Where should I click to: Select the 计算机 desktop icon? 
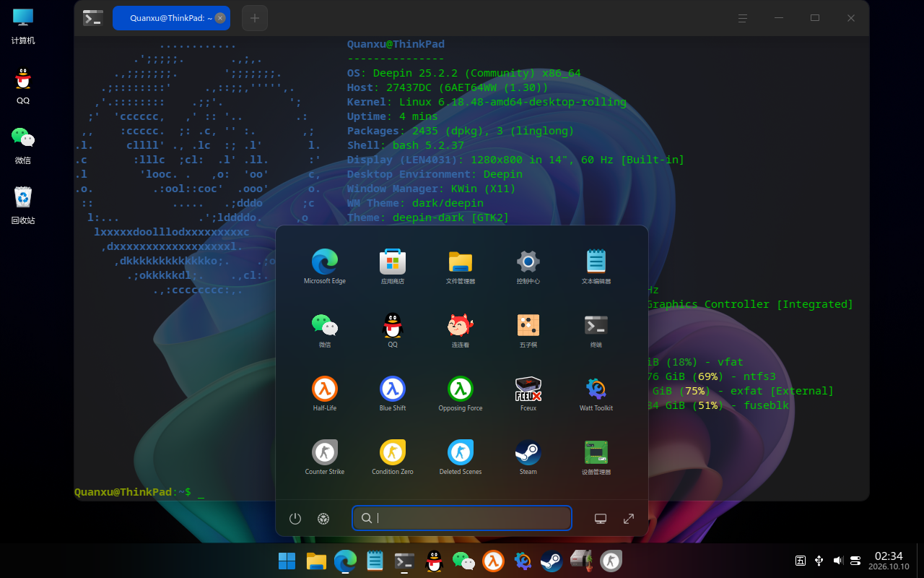pyautogui.click(x=23, y=26)
